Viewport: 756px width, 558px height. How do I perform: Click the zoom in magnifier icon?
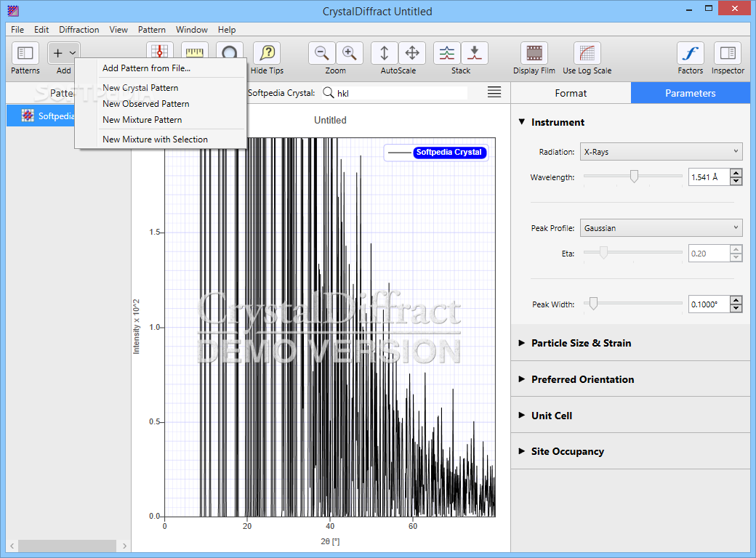350,54
